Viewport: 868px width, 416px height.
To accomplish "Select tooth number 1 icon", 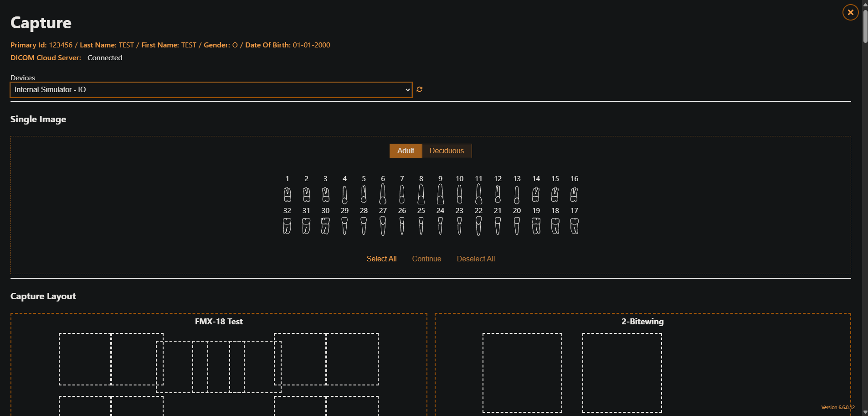I will [x=287, y=194].
